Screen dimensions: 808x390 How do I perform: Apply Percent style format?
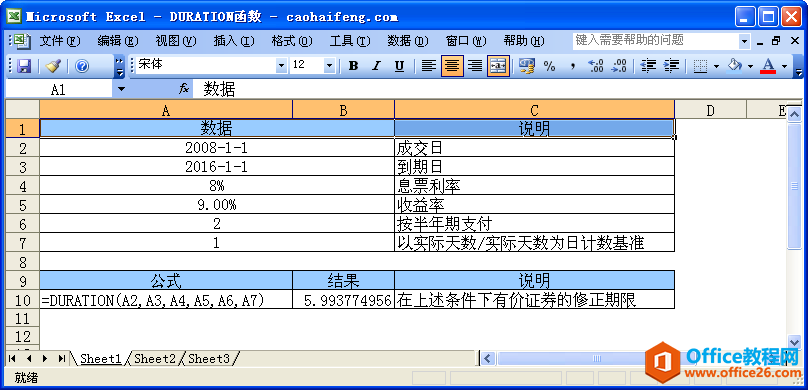tap(549, 66)
